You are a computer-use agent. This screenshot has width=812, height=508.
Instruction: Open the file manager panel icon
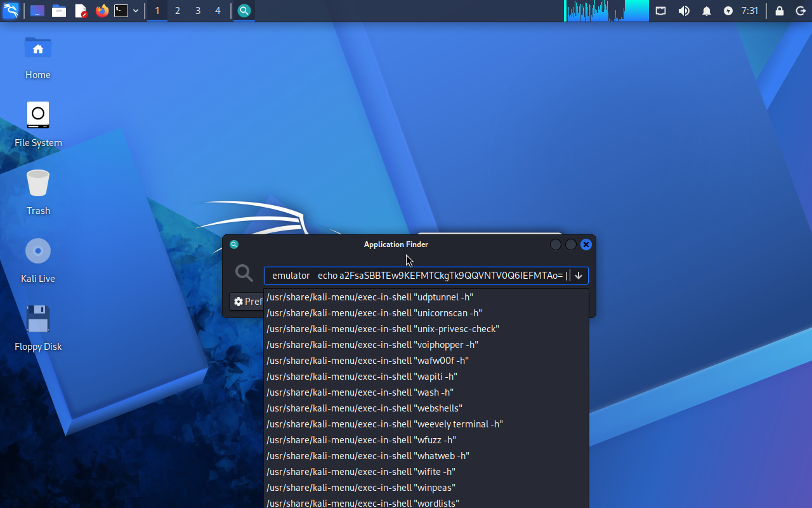[x=59, y=11]
